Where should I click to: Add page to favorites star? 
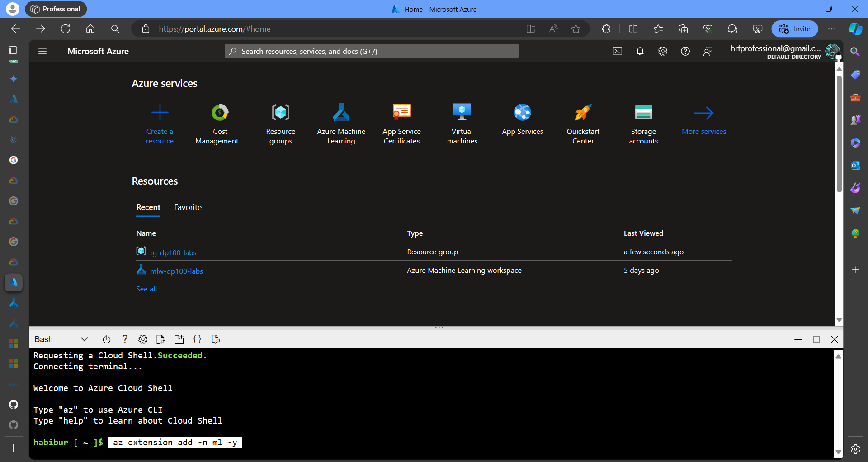coord(576,29)
